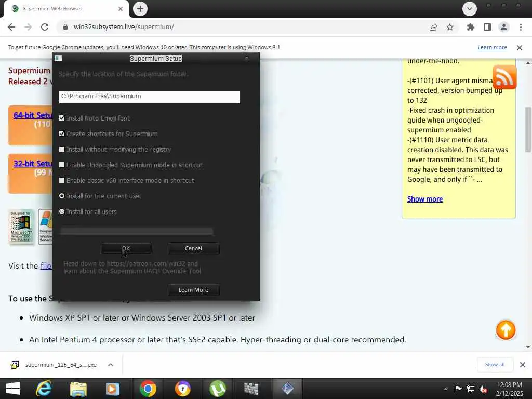
Task: Click the site lock security icon
Action: [65, 27]
